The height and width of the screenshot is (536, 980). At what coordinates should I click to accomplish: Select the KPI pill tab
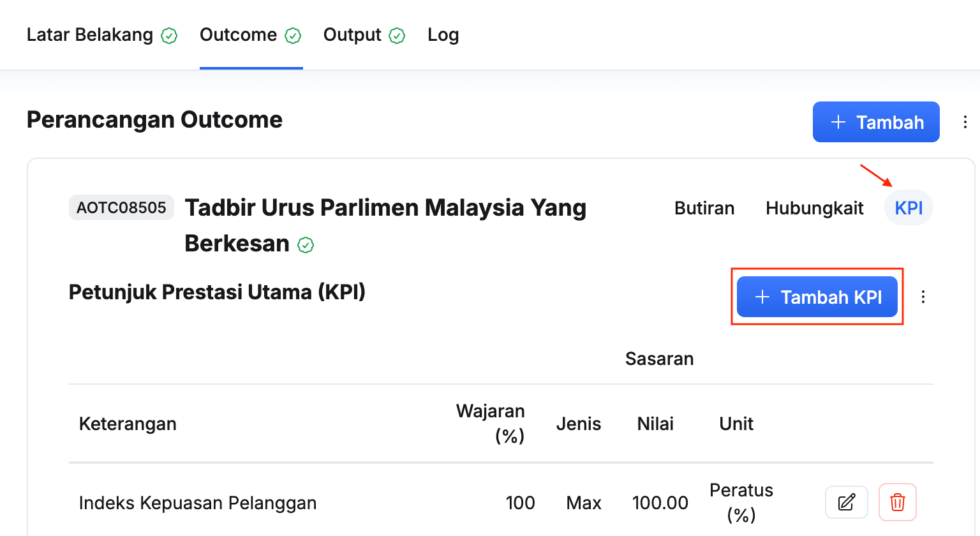pos(909,208)
